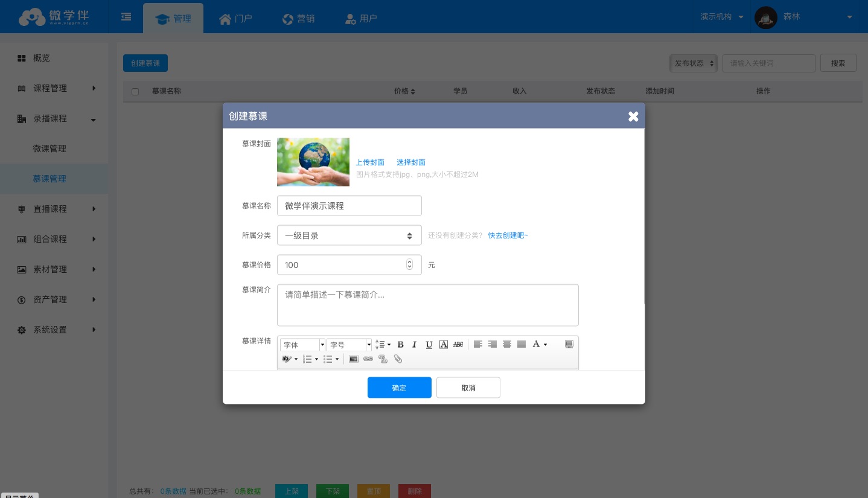Switch to the 管理 top tab

click(173, 18)
